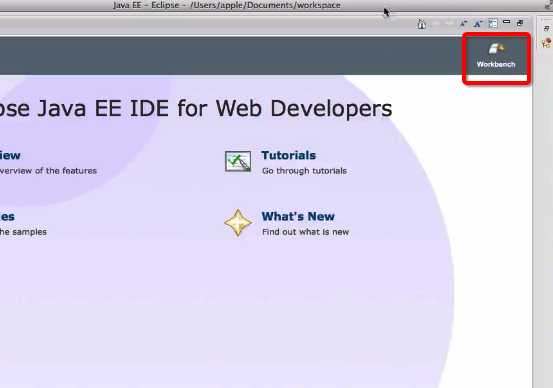The height and width of the screenshot is (388, 553).
Task: Click the window title showing workspace path
Action: point(227,5)
